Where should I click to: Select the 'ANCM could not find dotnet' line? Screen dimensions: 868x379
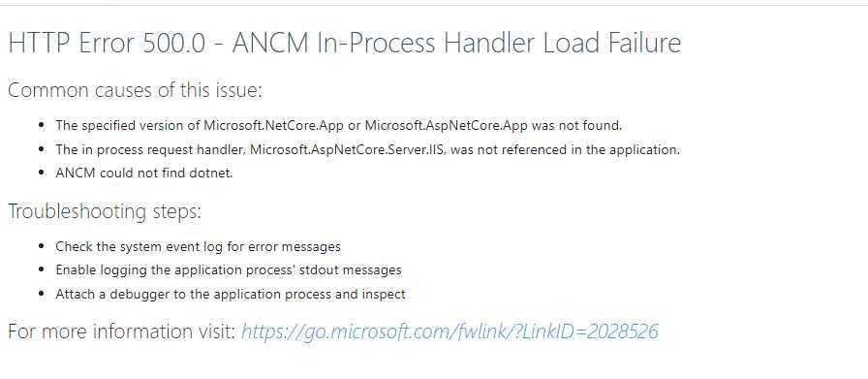point(144,173)
